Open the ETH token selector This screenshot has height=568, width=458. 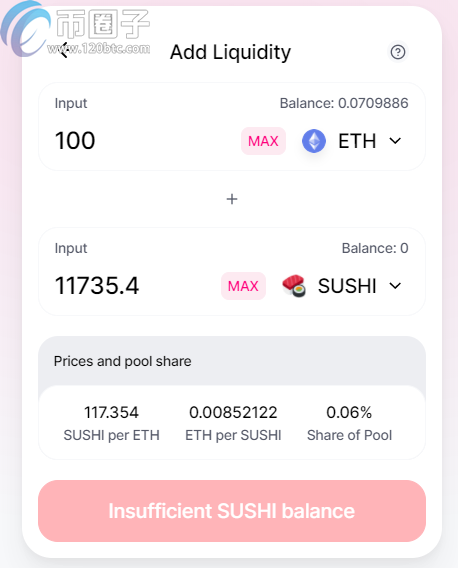(x=352, y=141)
